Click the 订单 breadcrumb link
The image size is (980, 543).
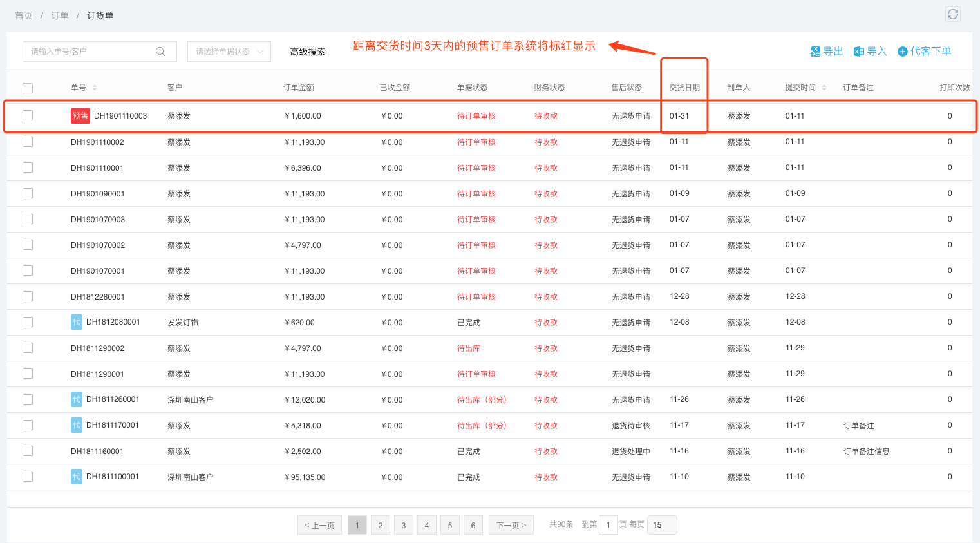coord(59,14)
